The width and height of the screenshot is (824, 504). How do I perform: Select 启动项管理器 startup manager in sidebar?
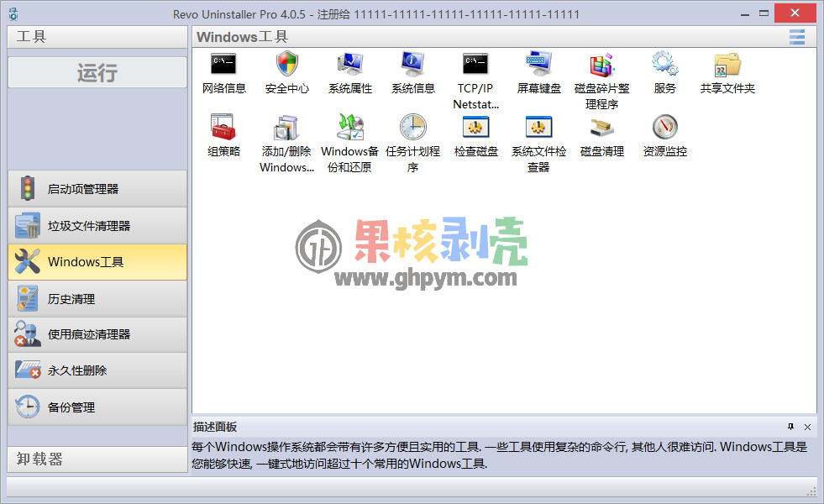pyautogui.click(x=97, y=189)
